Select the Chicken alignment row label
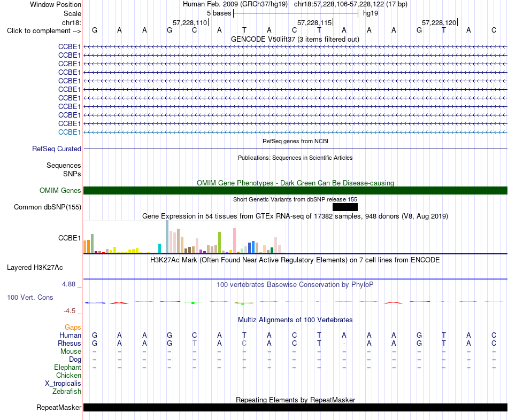The image size is (508, 420). tap(68, 375)
